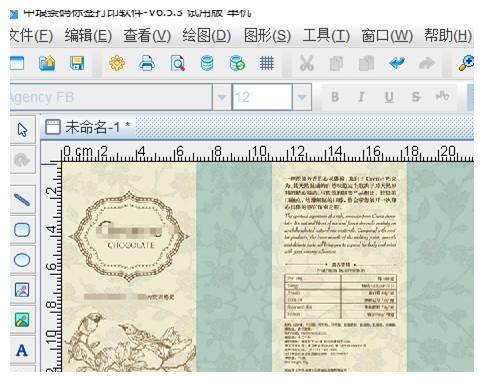This screenshot has height=382, width=484.
Task: Select the landscape picture tool
Action: pos(22,320)
